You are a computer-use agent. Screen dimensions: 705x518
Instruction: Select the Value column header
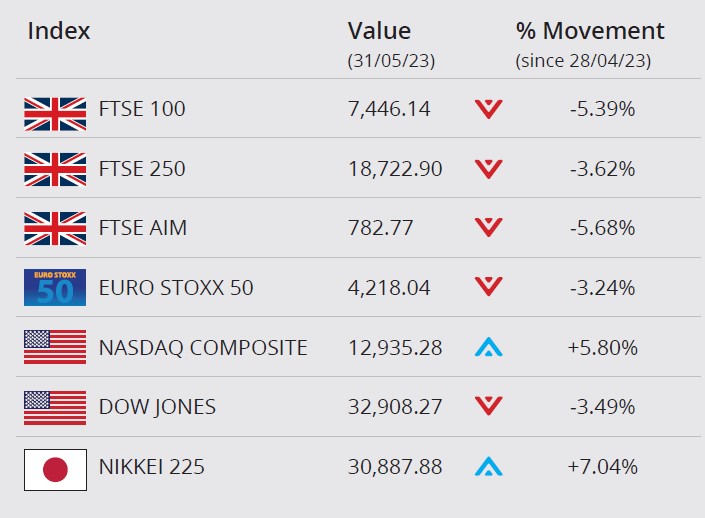pos(379,31)
